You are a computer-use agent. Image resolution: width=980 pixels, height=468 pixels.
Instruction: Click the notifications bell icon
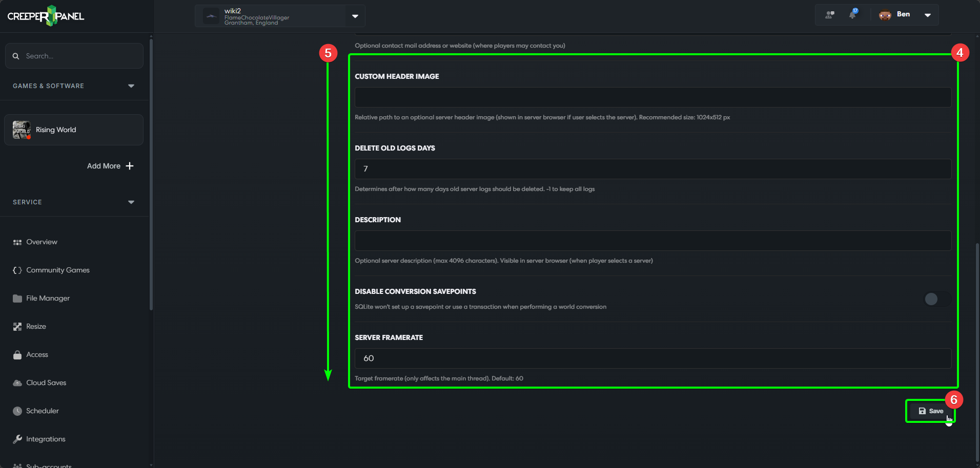click(x=852, y=14)
